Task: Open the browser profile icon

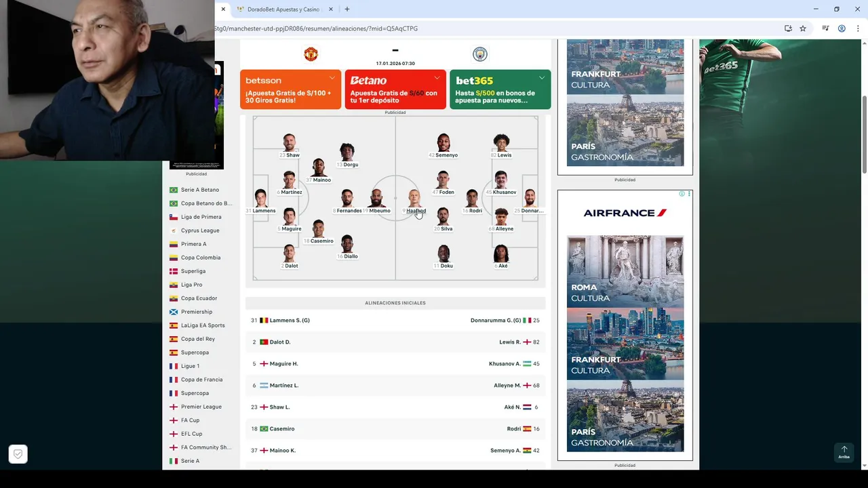Action: [x=842, y=28]
